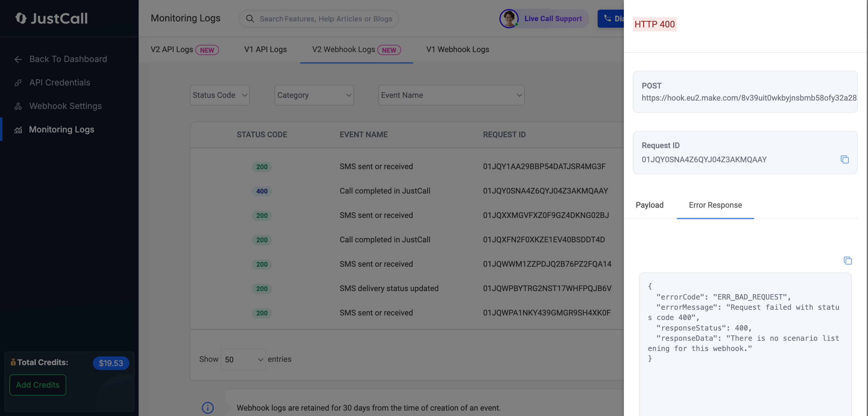Copy the Request ID value
This screenshot has width=868, height=416.
point(844,160)
